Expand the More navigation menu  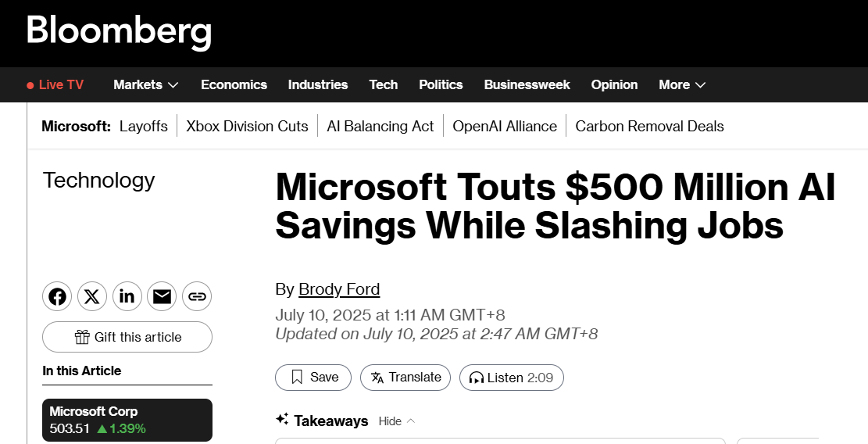click(x=682, y=84)
